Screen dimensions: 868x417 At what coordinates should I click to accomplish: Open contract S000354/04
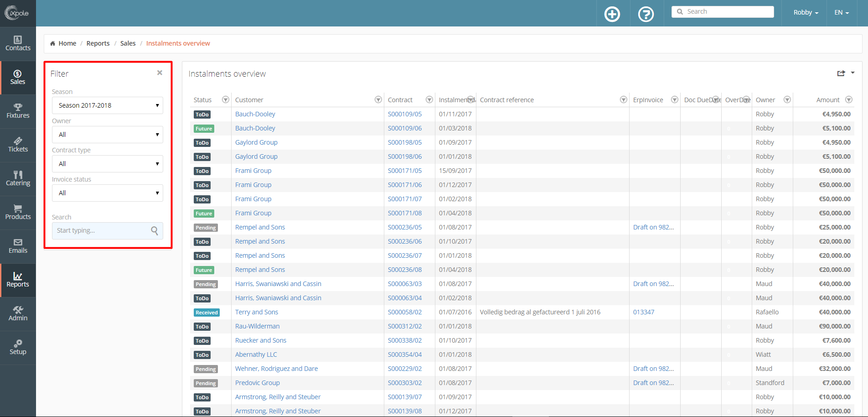pyautogui.click(x=405, y=354)
